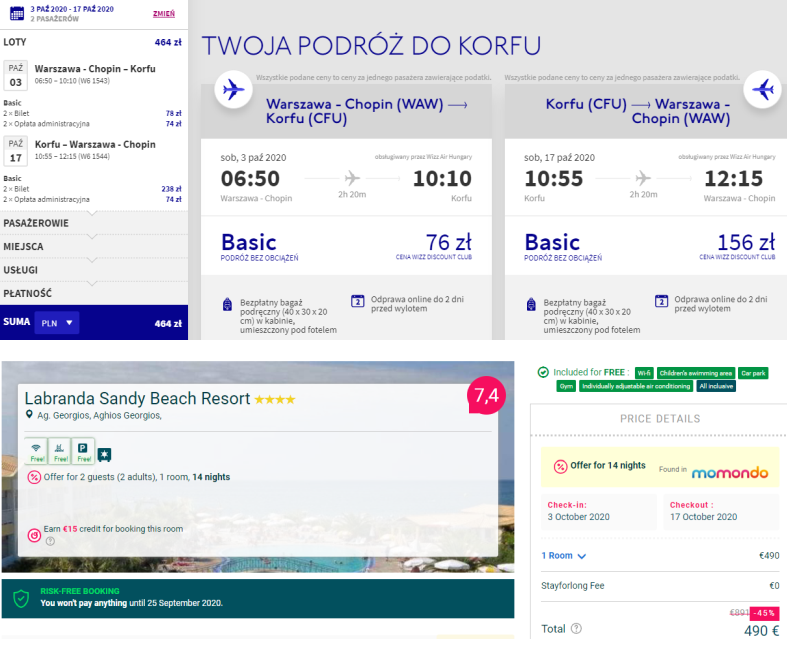The width and height of the screenshot is (787, 648).
Task: Click the help icon next to Total
Action: click(576, 628)
